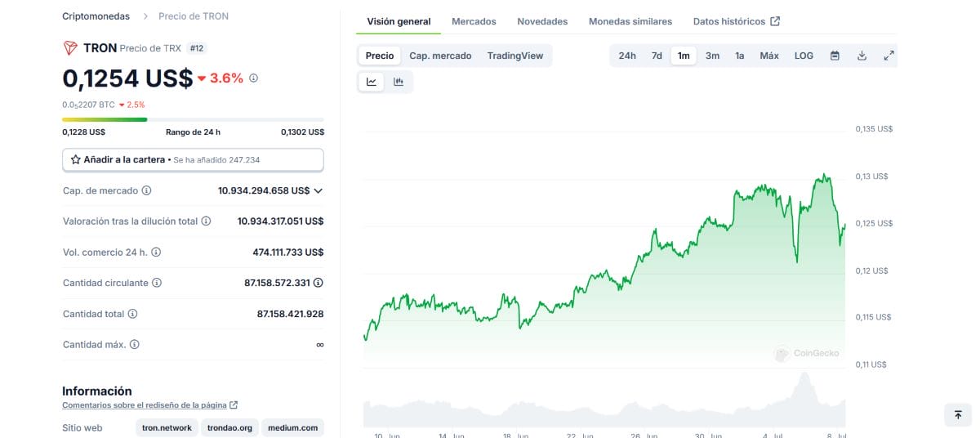The image size is (980, 438).
Task: Click the 0,1254 US$ price value
Action: pyautogui.click(x=127, y=78)
